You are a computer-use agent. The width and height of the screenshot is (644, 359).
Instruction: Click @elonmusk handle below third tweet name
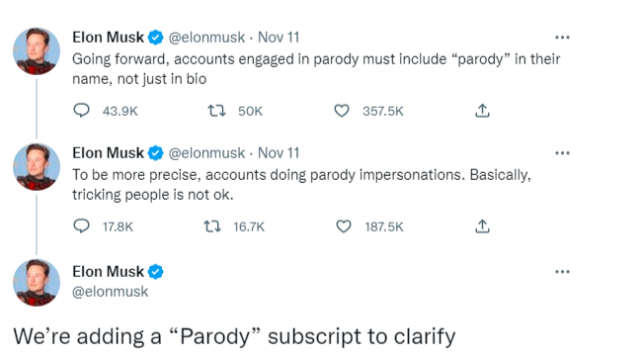point(110,291)
